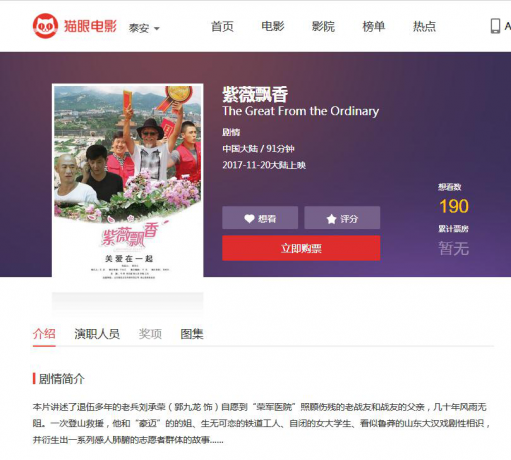This screenshot has width=511, height=460.
Task: Rate the movie via 评分 button
Action: click(342, 218)
